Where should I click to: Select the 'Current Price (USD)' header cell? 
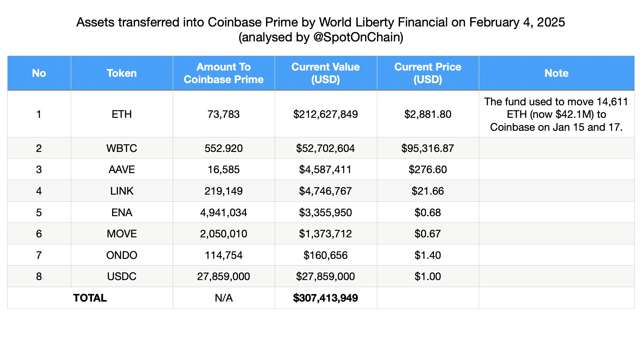[428, 73]
